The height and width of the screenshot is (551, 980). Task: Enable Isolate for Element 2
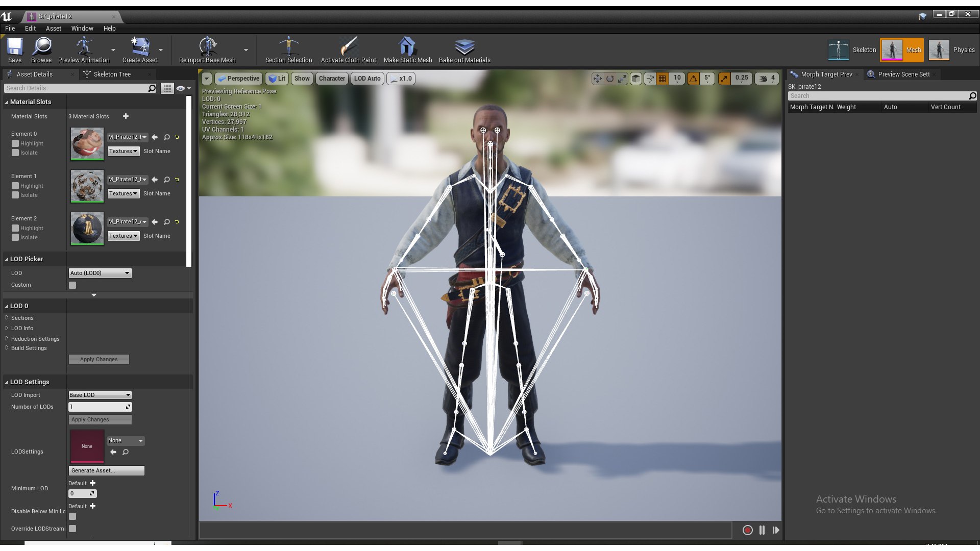pos(15,238)
